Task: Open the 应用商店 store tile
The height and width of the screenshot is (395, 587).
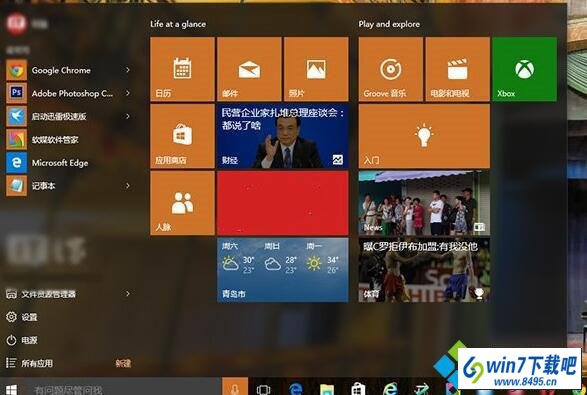Action: tap(182, 136)
